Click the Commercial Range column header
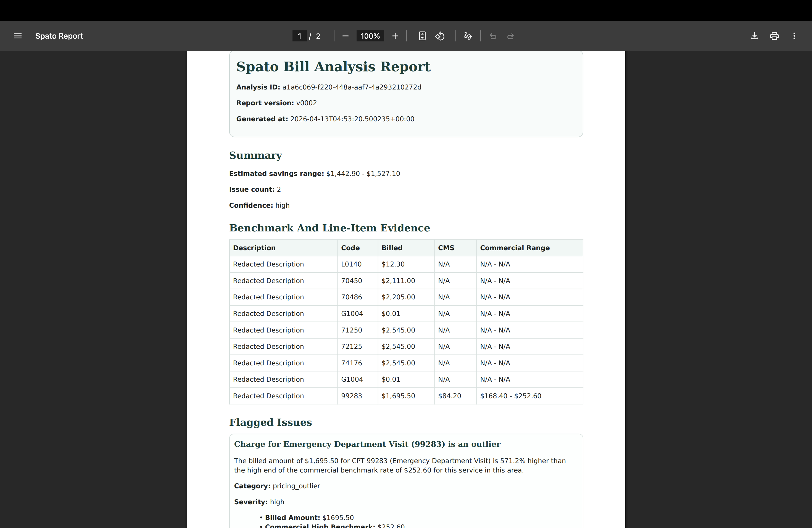 point(515,248)
